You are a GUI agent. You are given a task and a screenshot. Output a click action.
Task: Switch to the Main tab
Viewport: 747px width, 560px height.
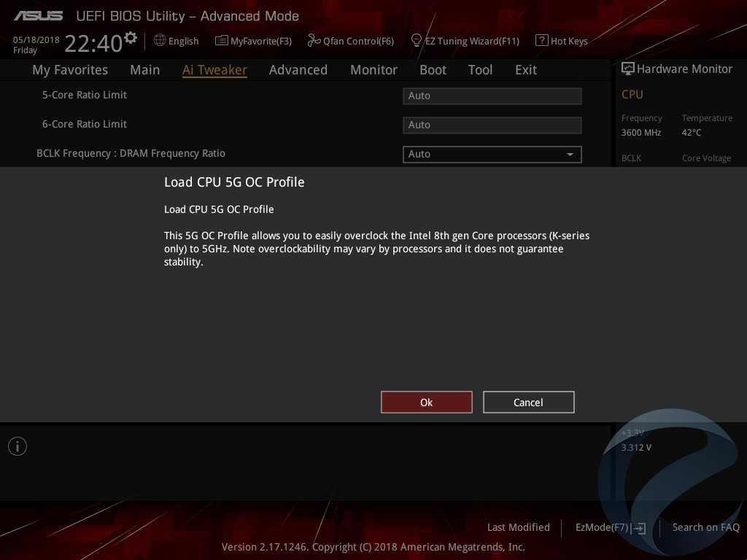(144, 70)
